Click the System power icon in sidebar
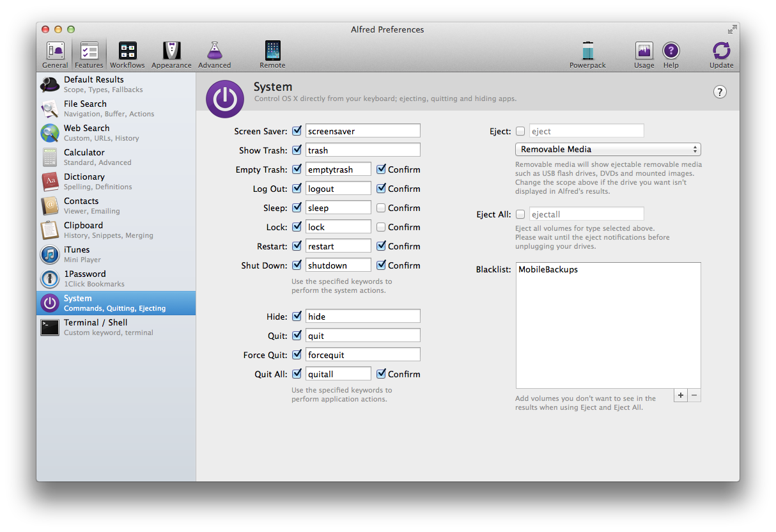This screenshot has width=776, height=532. pyautogui.click(x=50, y=303)
